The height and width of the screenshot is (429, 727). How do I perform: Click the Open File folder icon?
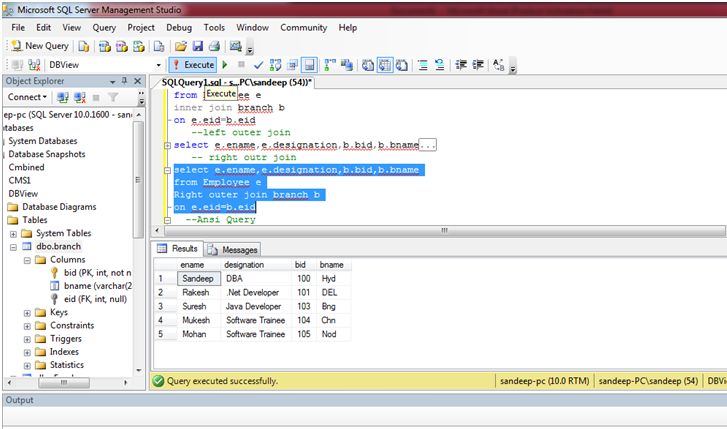[180, 46]
